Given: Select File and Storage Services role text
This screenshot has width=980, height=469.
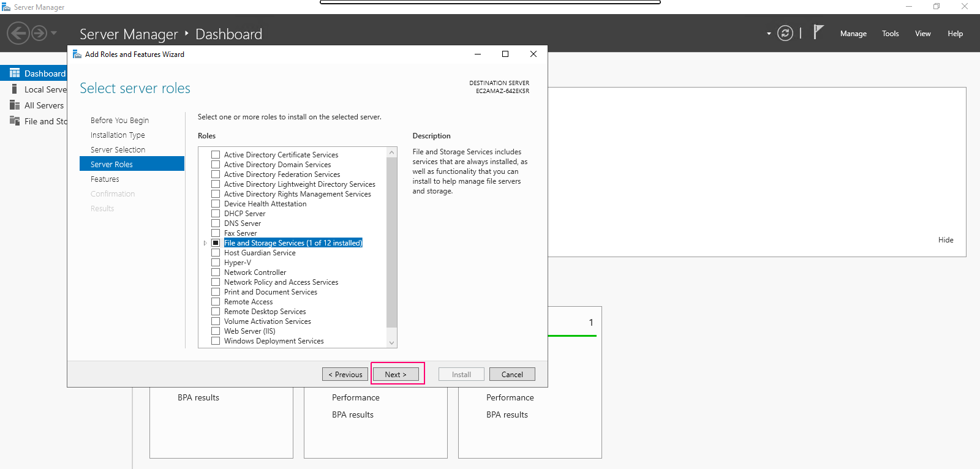Looking at the screenshot, I should tap(293, 243).
